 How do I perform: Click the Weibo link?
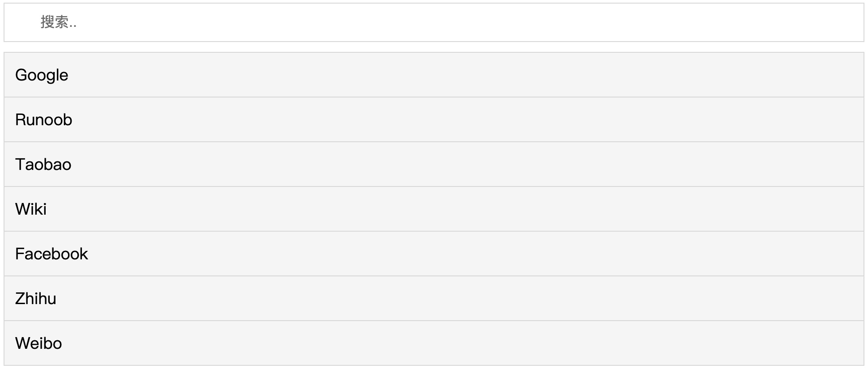coord(434,343)
